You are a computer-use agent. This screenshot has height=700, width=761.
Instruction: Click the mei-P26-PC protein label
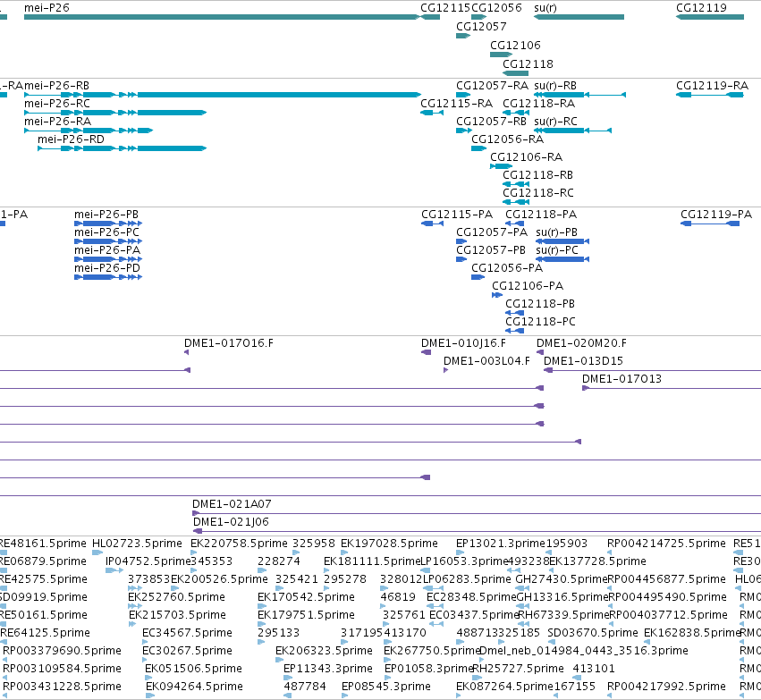pos(106,232)
